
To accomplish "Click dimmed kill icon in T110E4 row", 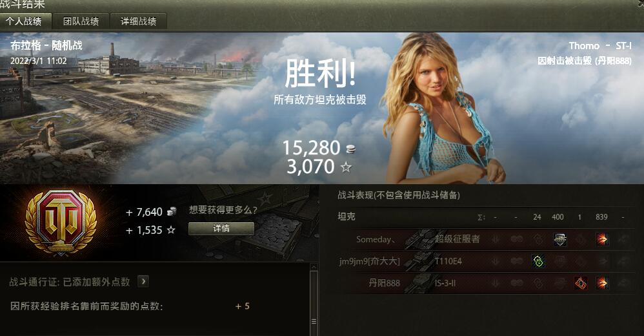I will 624,261.
